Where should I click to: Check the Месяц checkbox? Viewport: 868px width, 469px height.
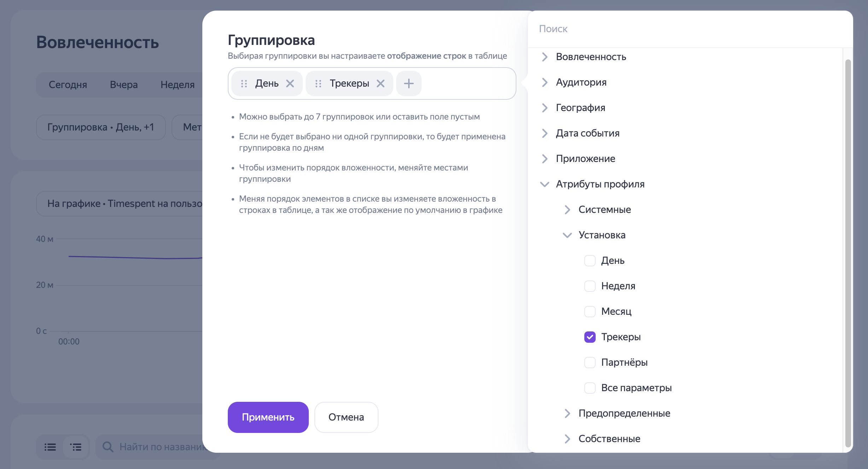pyautogui.click(x=590, y=312)
